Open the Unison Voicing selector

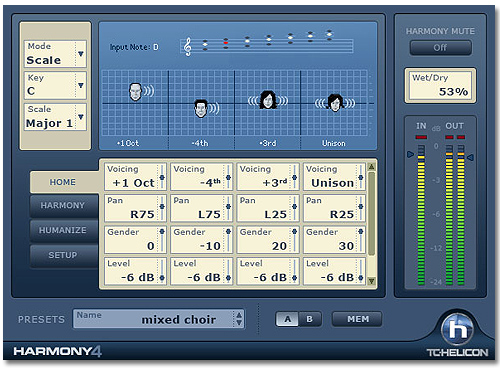334,177
